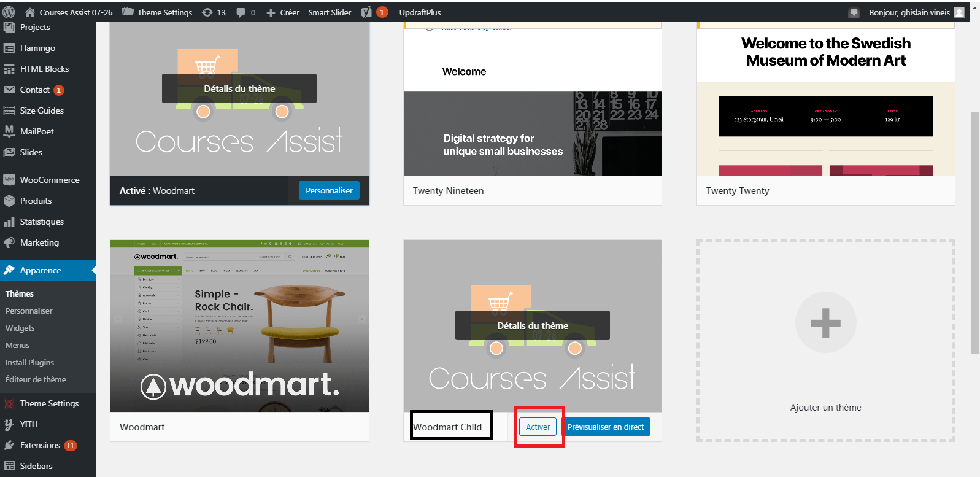The image size is (980, 477).
Task: Click the MailPoet M icon
Action: pos(9,131)
